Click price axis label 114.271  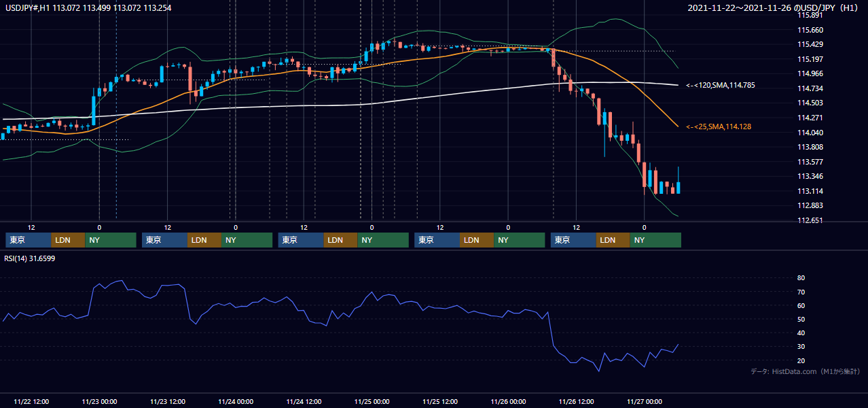pyautogui.click(x=810, y=118)
